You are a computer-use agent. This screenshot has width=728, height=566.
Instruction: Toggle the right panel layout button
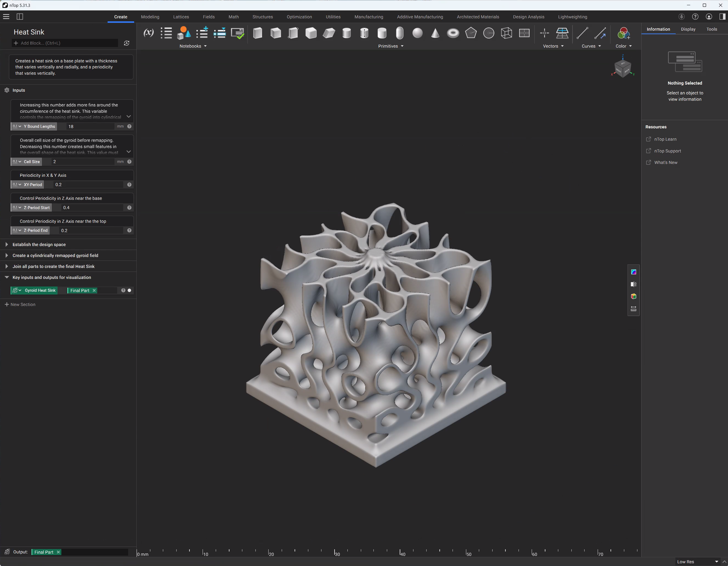click(x=722, y=17)
